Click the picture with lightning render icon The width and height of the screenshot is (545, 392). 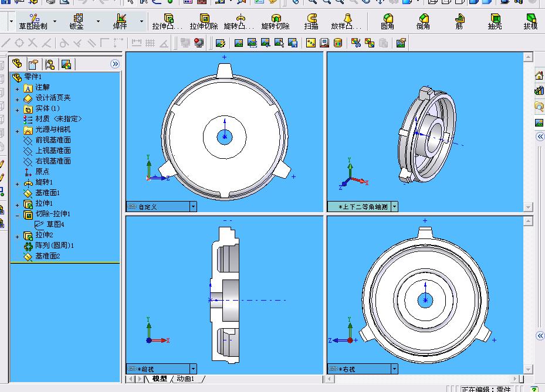click(x=221, y=43)
